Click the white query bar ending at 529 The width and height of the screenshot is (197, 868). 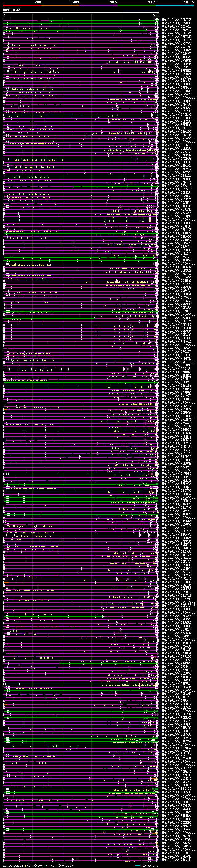click(81, 13)
